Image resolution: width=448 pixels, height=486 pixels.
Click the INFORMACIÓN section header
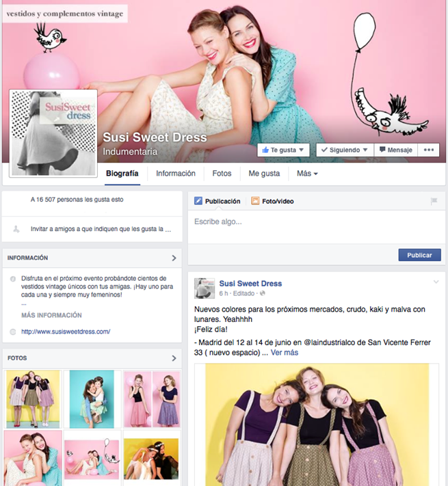(x=27, y=258)
